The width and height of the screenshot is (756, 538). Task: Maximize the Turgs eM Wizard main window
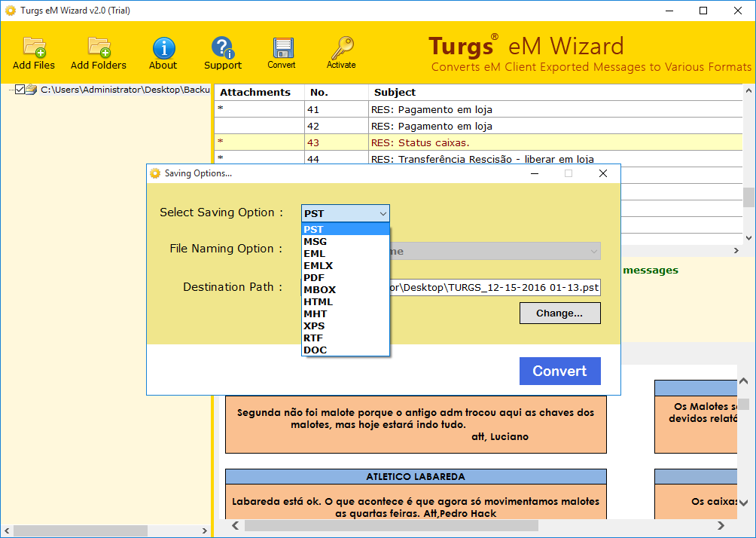(703, 11)
